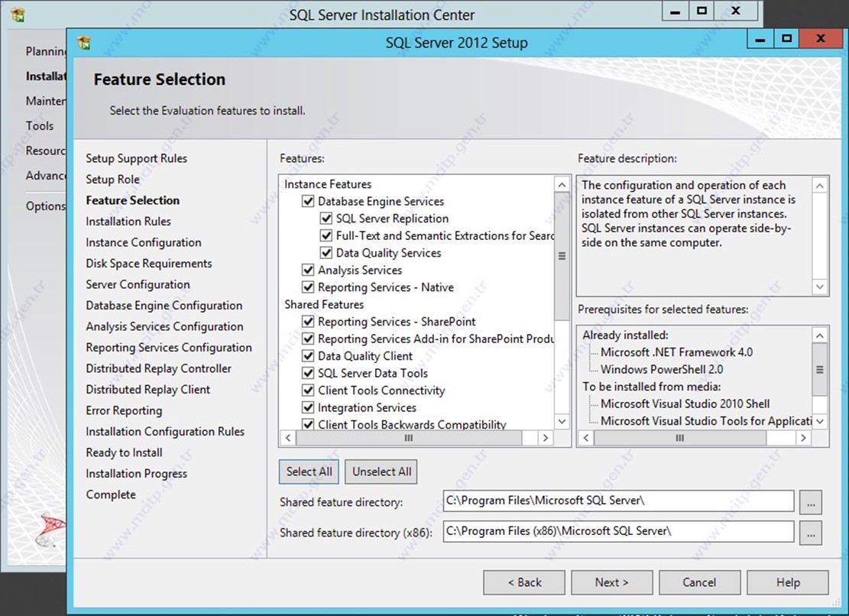Uncheck Data Quality Services

(x=326, y=253)
